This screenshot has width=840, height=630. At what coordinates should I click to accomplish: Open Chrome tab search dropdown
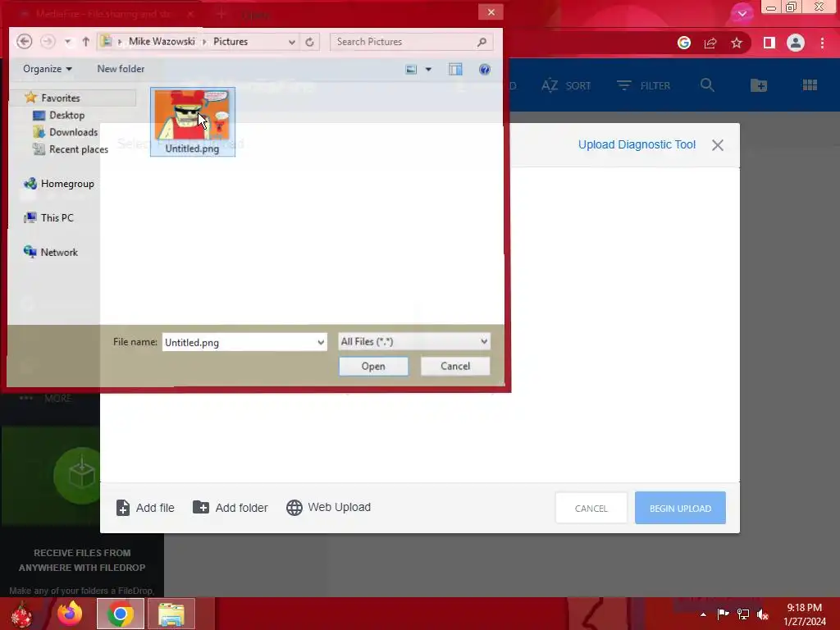742,13
